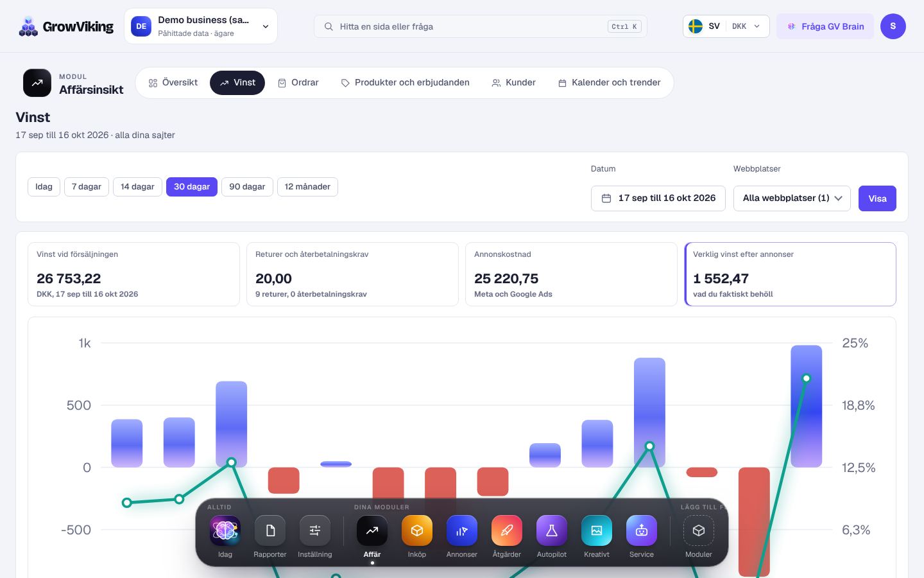Open Inställning sliders icon in dock

pos(315,530)
